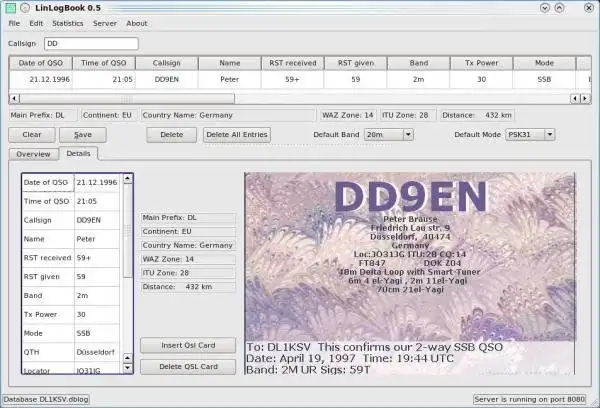Expand the Default Mode dropdown
The image size is (600, 408).
(x=550, y=135)
